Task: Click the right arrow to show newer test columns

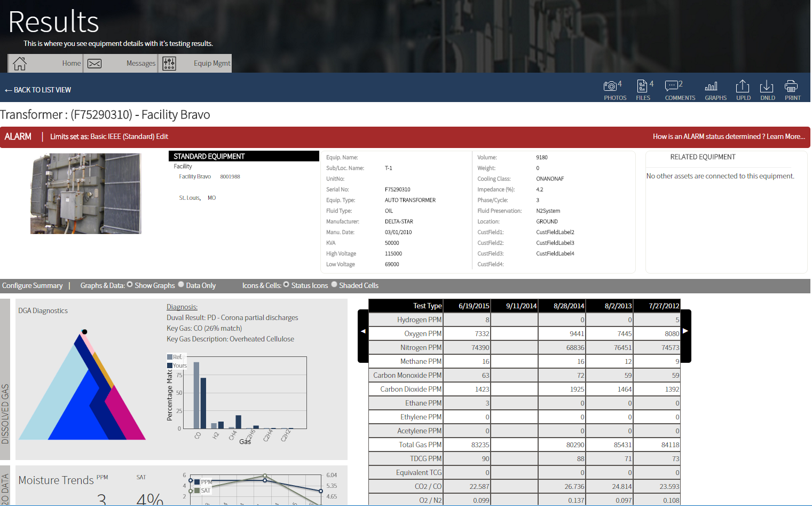Action: click(x=685, y=331)
